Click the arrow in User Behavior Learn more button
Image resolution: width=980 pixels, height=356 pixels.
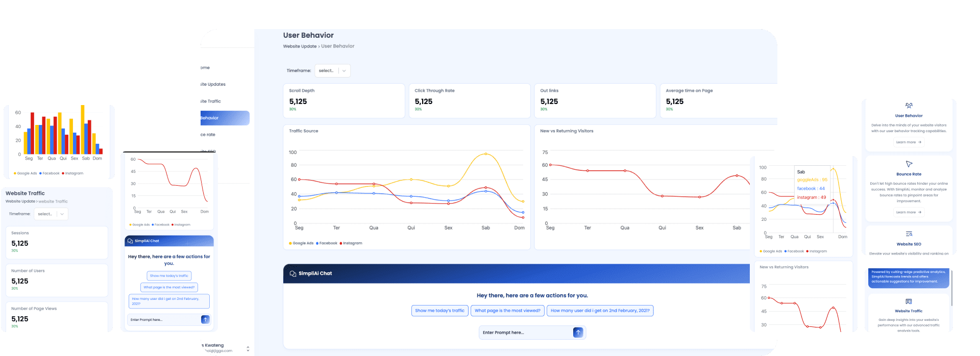tap(920, 142)
